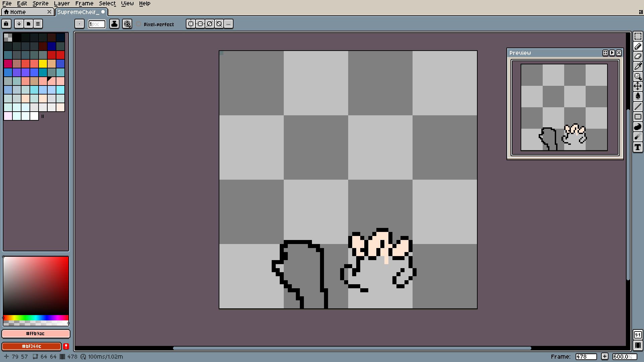Open the palette presets dropdown arrow
The width and height of the screenshot is (644, 362).
pos(19,24)
